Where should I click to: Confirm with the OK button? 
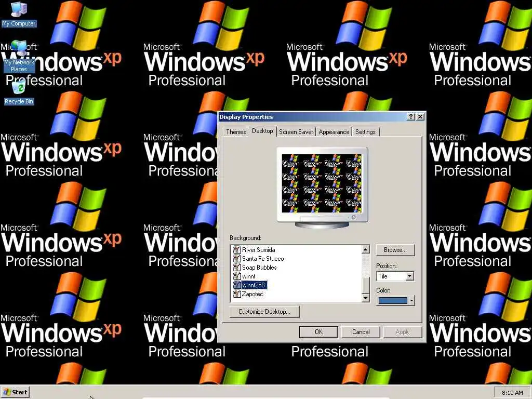(318, 332)
